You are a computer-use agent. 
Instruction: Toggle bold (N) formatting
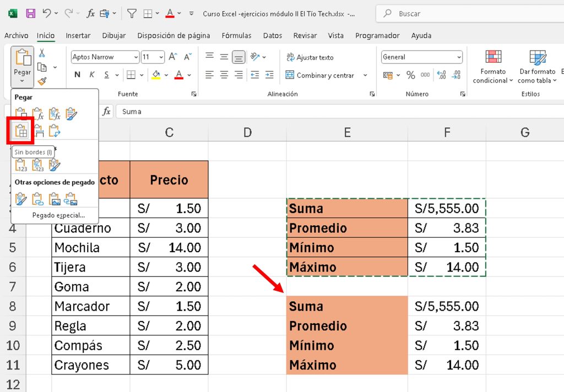(x=77, y=75)
